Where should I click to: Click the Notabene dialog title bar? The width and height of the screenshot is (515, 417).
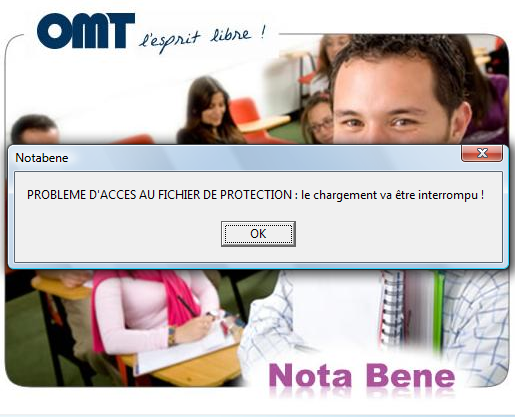coord(233,157)
